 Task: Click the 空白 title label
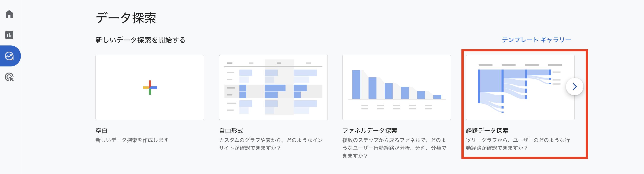coord(102,131)
